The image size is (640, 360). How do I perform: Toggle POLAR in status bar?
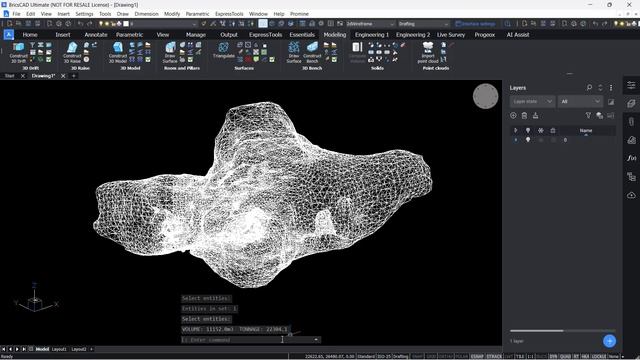(x=461, y=356)
